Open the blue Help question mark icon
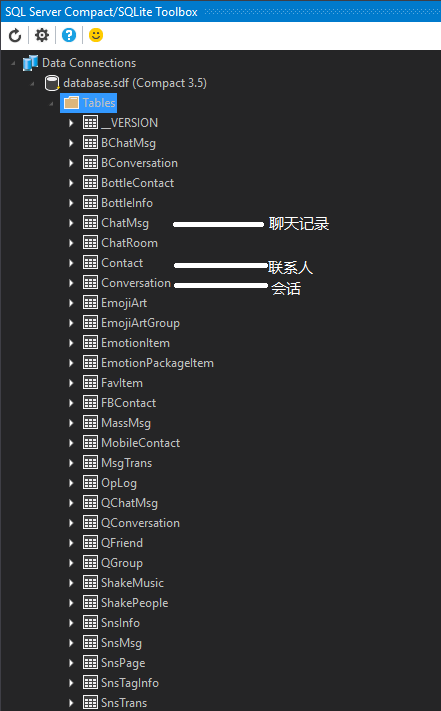This screenshot has width=441, height=711. 69,35
